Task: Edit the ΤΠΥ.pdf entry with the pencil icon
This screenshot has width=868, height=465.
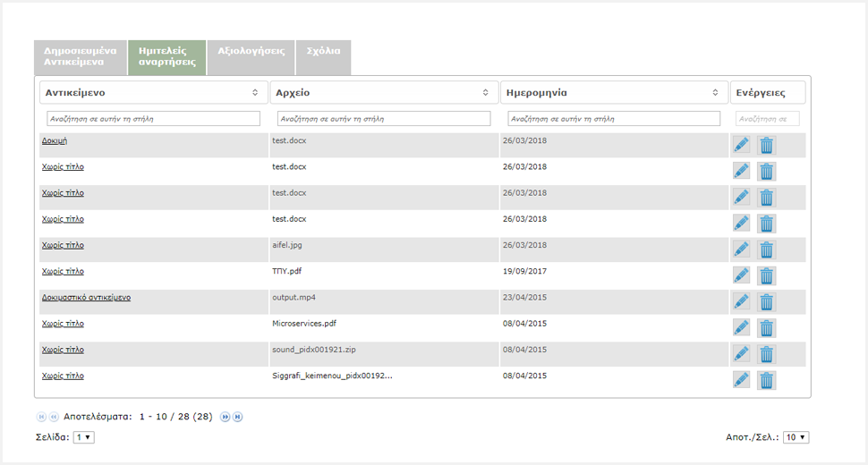Action: (741, 275)
